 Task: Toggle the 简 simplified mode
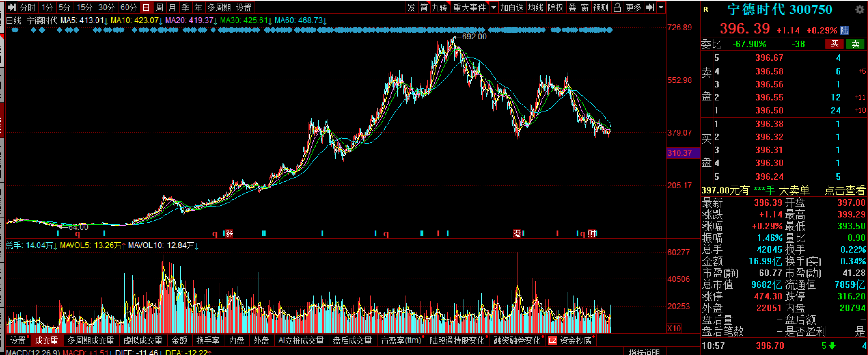[x=424, y=7]
